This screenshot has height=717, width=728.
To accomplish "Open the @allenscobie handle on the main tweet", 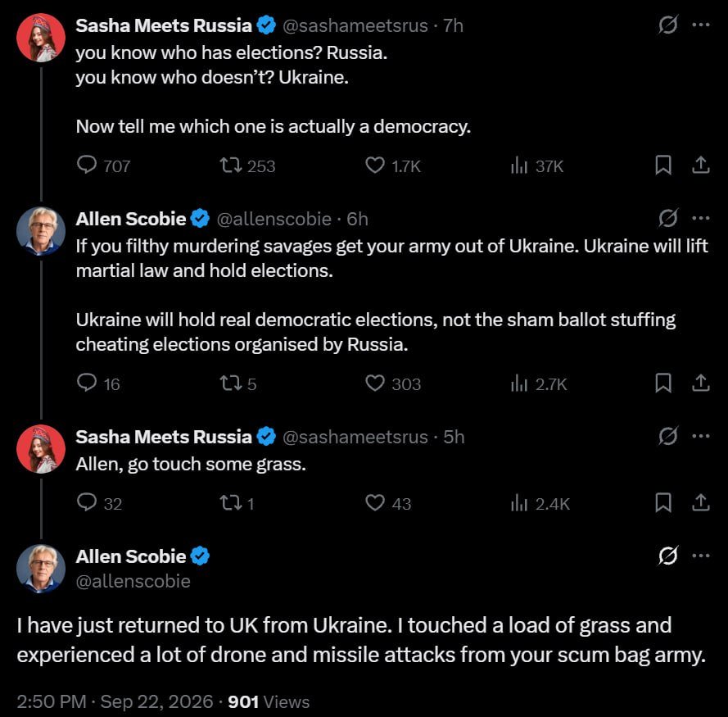I will (133, 581).
